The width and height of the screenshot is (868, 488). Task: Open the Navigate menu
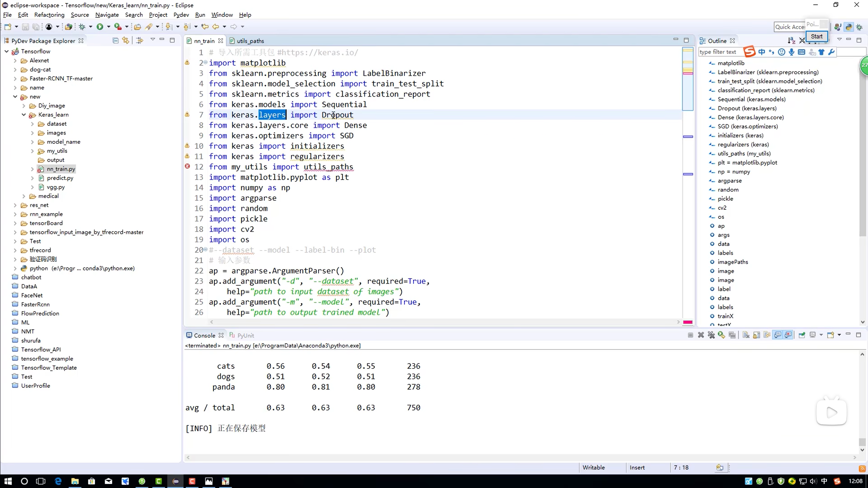[x=107, y=15]
